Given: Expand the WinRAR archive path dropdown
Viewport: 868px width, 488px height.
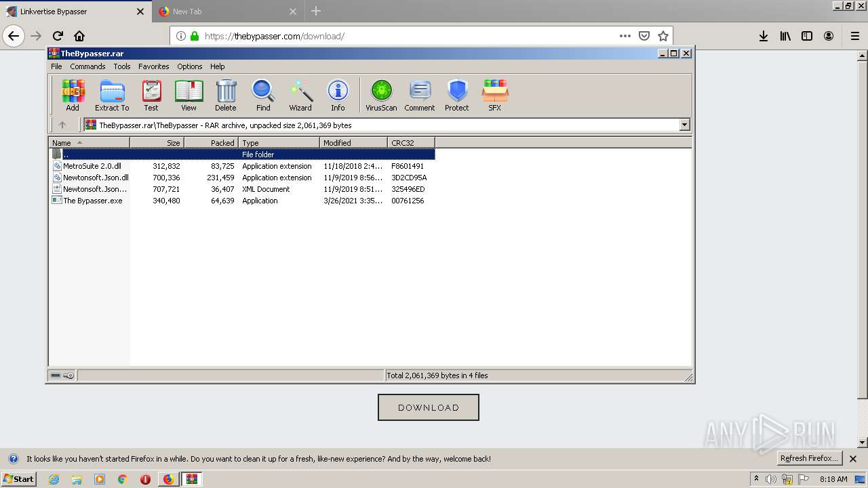Looking at the screenshot, I should click(x=684, y=125).
